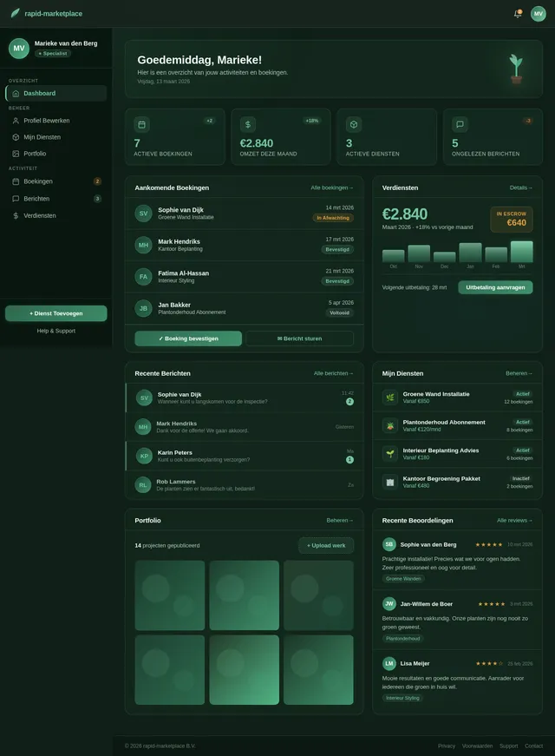The height and width of the screenshot is (756, 555).
Task: Click Voorwaarden in the footer
Action: pyautogui.click(x=478, y=746)
